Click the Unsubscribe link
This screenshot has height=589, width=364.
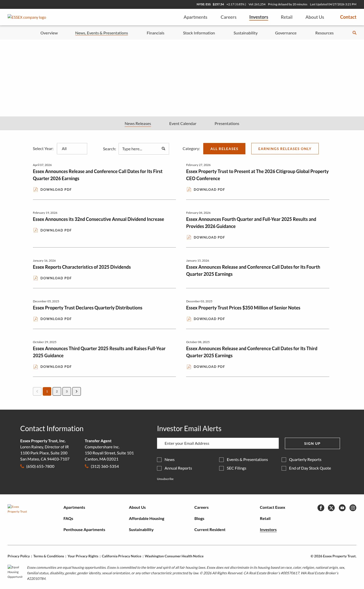point(165,479)
